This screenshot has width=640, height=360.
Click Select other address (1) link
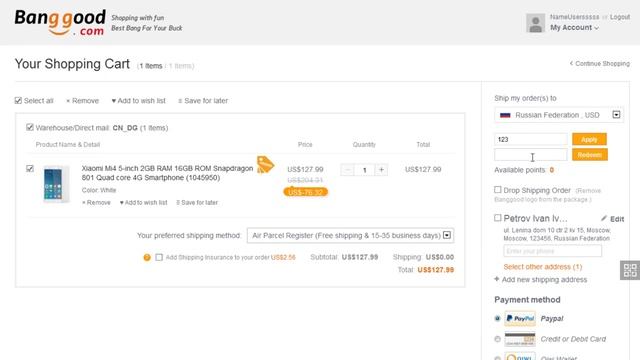(543, 267)
